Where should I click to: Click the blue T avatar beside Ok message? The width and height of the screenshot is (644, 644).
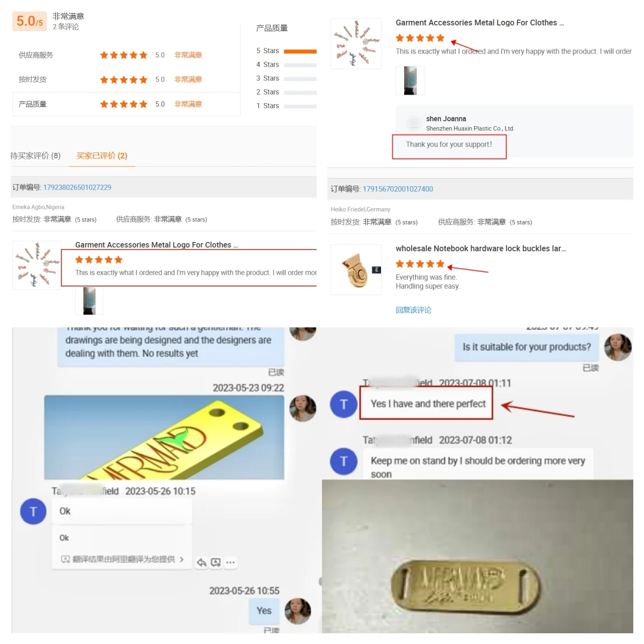tap(33, 511)
